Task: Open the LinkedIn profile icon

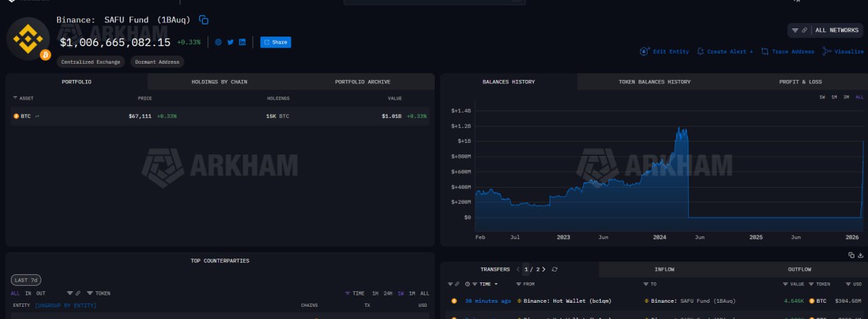Action: coord(242,42)
